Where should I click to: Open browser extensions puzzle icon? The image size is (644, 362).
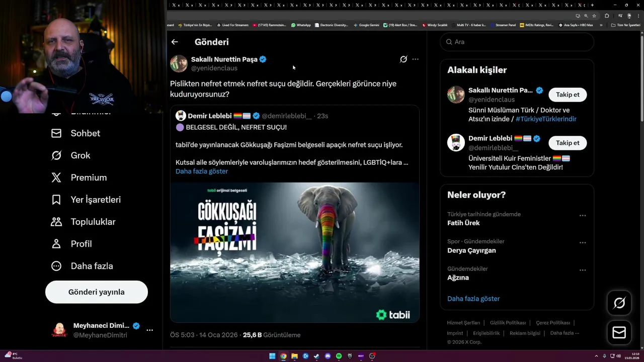607,16
